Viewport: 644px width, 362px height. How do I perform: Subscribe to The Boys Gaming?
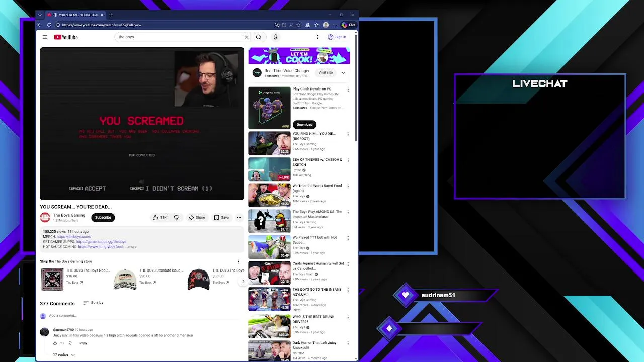pos(103,217)
